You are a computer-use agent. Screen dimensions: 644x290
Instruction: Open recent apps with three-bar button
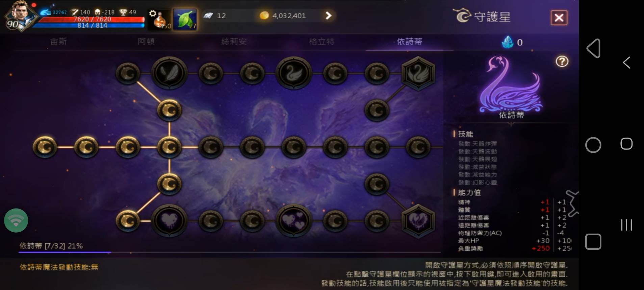626,225
